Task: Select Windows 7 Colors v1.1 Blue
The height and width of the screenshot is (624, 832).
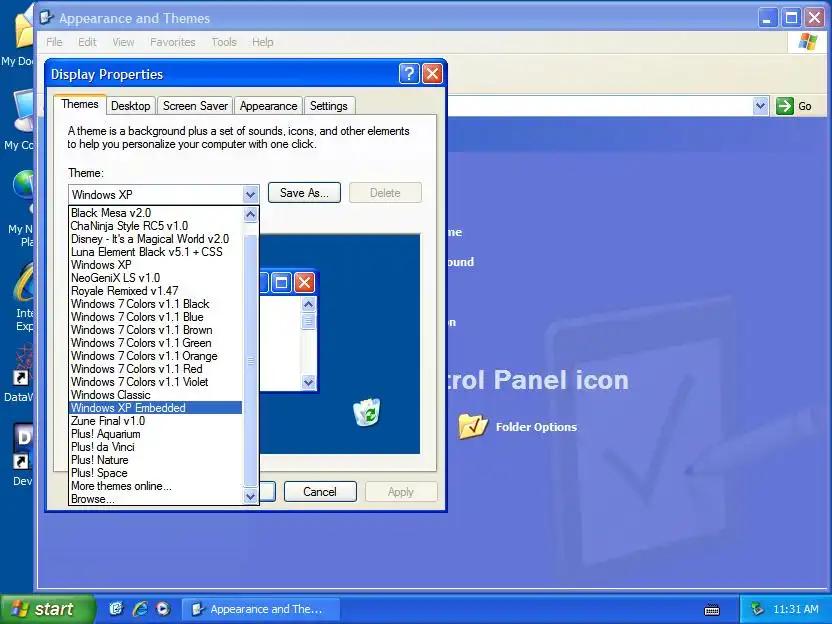Action: point(156,317)
